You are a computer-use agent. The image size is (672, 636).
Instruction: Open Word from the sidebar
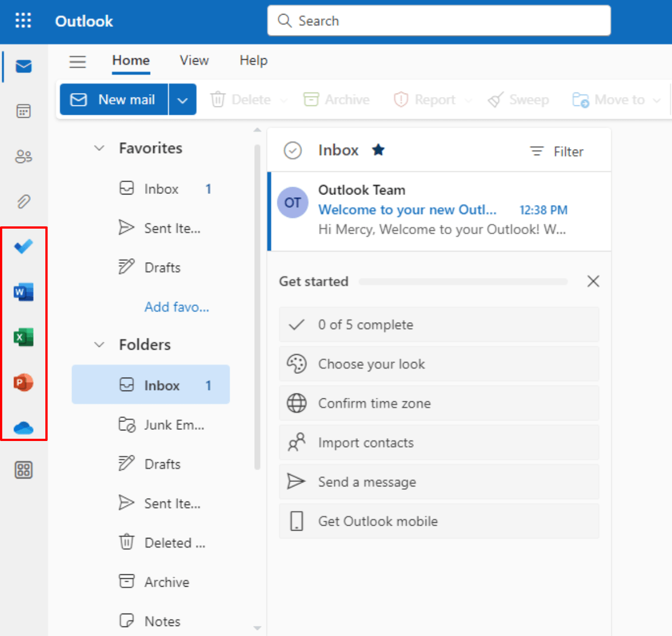tap(23, 291)
